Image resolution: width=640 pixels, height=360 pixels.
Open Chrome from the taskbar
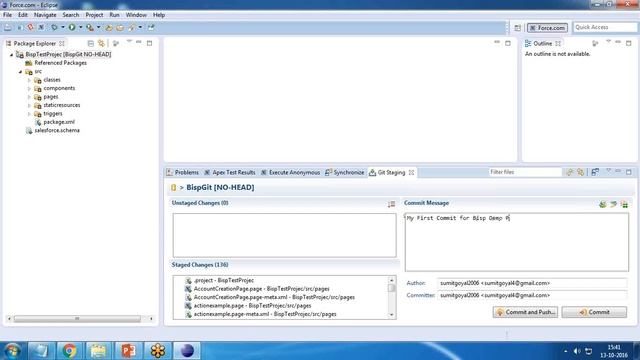(69, 351)
